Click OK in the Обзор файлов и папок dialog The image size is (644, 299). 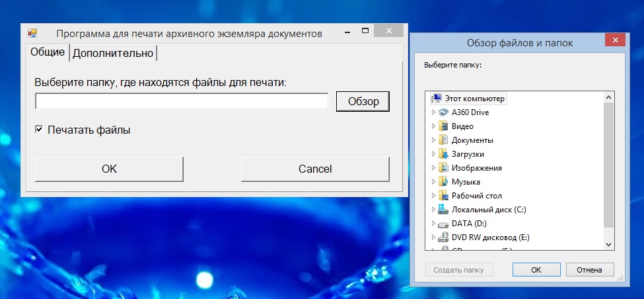click(536, 270)
